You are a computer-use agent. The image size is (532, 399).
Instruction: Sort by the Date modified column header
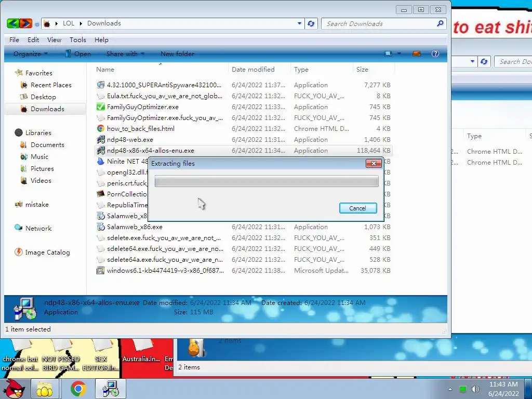coord(259,69)
